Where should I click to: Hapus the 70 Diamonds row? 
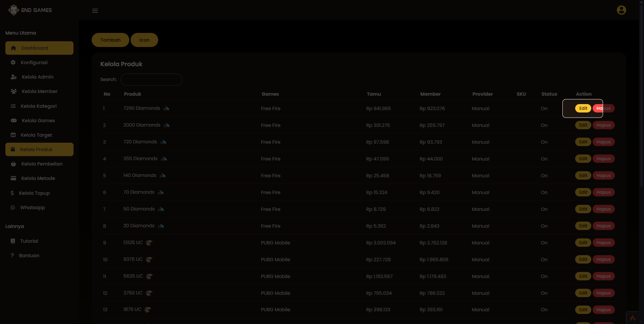pos(603,192)
